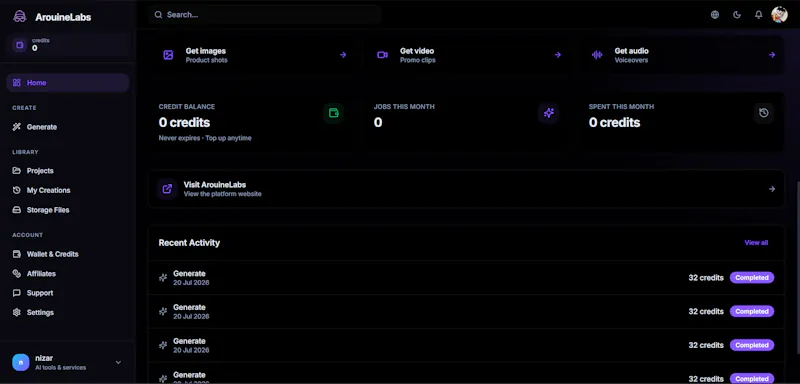Toggle dark mode moon icon
Screen dimensions: 800x384
(x=737, y=15)
